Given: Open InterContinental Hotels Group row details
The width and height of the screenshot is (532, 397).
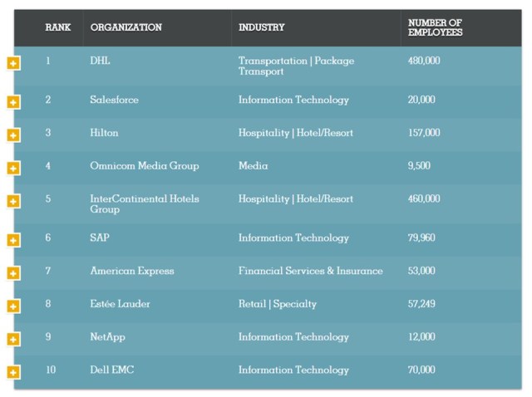Looking at the screenshot, I should pos(13,201).
